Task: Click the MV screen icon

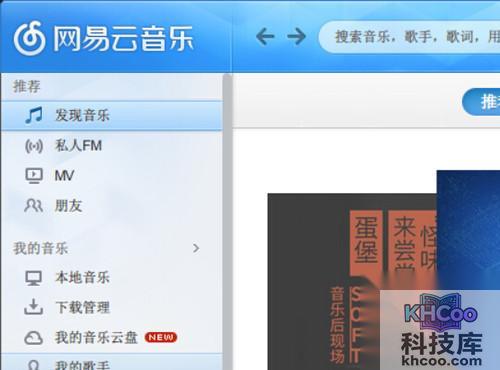Action: (34, 176)
